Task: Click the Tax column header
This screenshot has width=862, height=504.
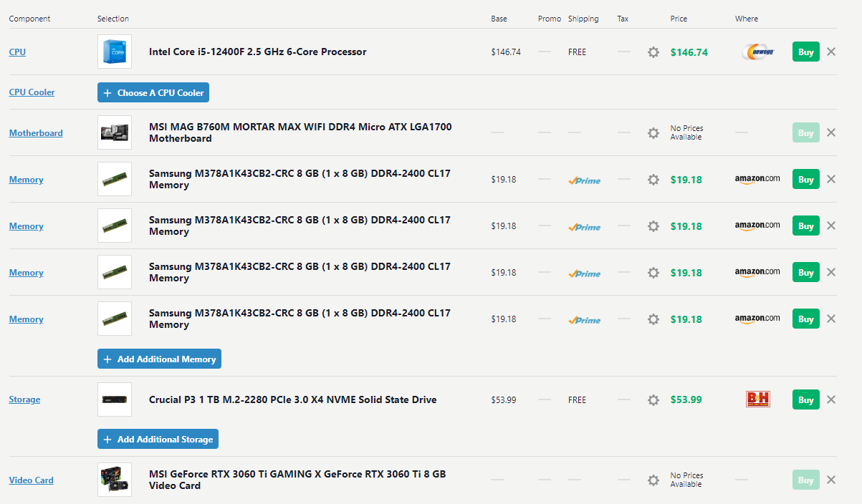Action: tap(623, 19)
